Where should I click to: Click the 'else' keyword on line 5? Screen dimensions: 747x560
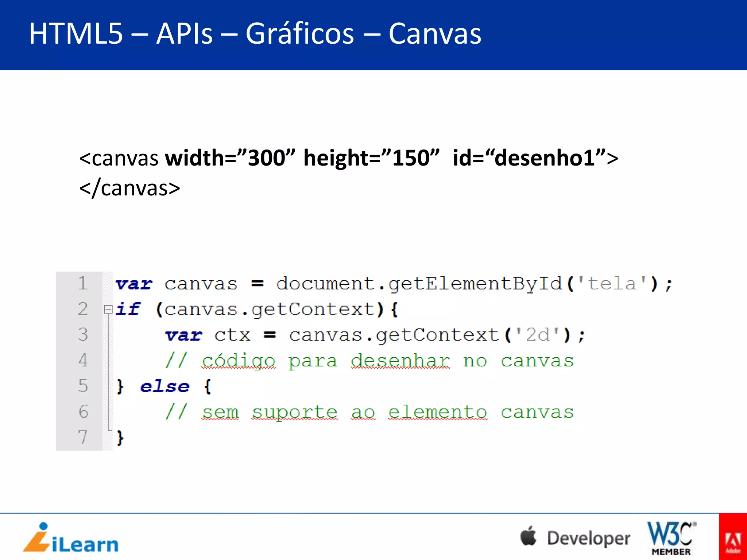pos(165,386)
